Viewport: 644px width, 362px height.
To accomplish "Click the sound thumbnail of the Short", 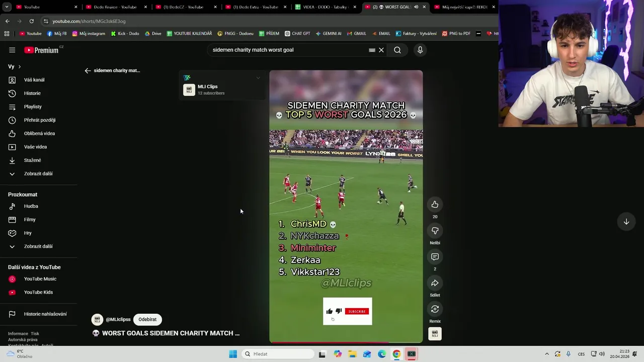I will point(435,334).
